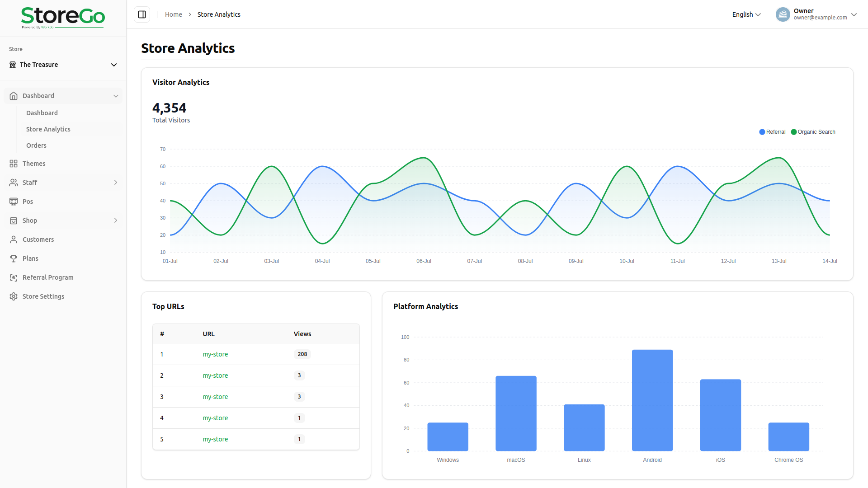Click the Shop bag icon

(x=14, y=221)
